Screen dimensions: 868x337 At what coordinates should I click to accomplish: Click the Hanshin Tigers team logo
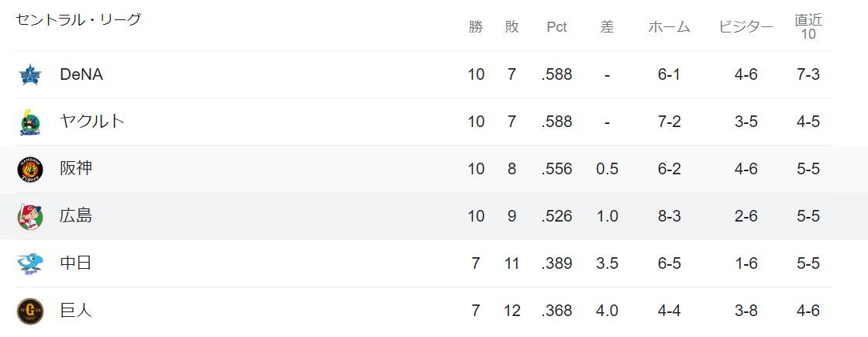tap(30, 169)
